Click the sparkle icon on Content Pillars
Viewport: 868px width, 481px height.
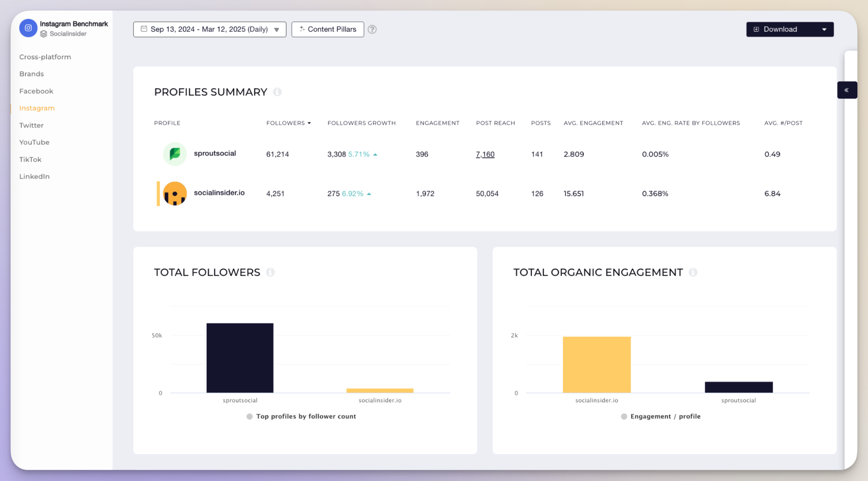coord(302,29)
